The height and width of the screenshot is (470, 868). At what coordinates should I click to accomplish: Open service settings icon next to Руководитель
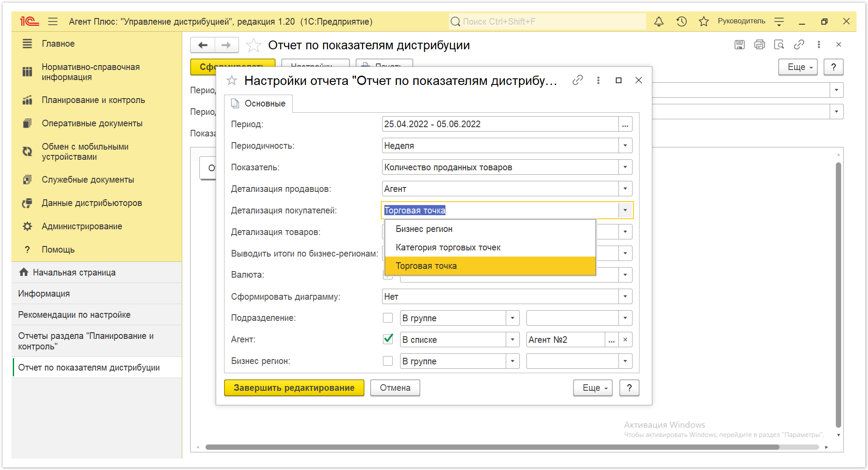coord(779,21)
